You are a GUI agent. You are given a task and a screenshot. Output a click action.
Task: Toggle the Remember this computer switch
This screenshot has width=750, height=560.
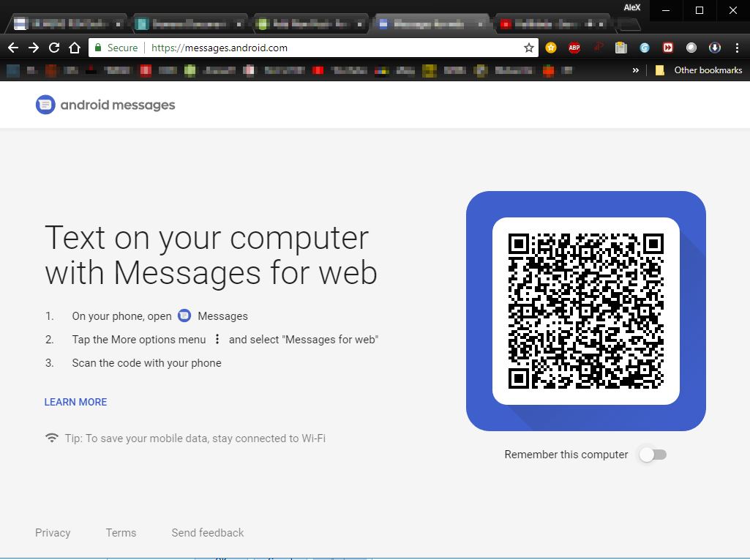pos(653,455)
